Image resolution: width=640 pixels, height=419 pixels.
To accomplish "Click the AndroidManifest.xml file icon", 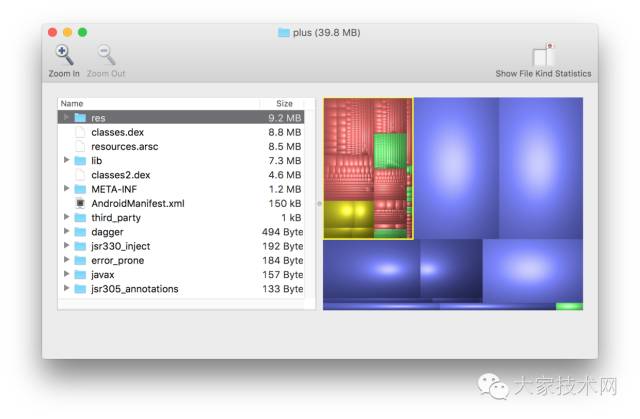I will 80,203.
